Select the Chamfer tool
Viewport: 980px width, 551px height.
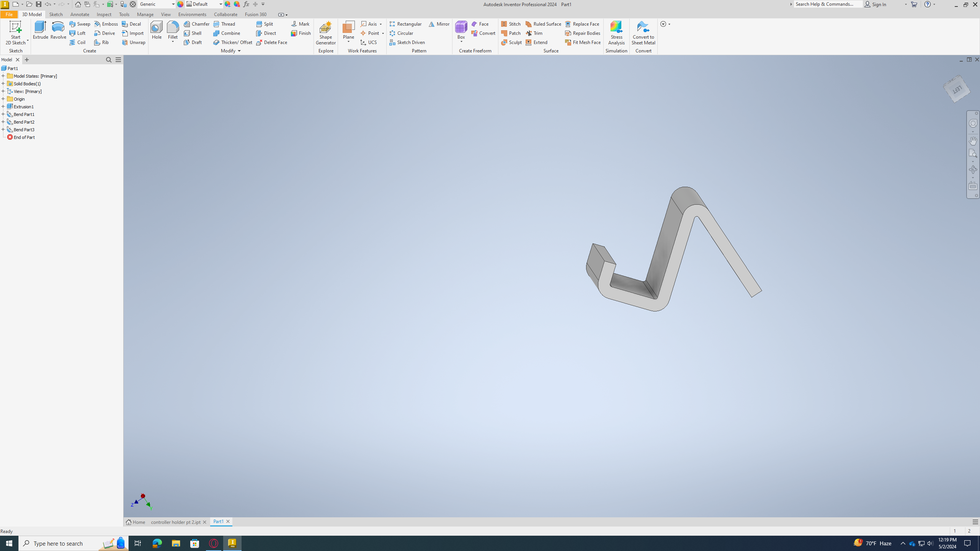[x=196, y=24]
